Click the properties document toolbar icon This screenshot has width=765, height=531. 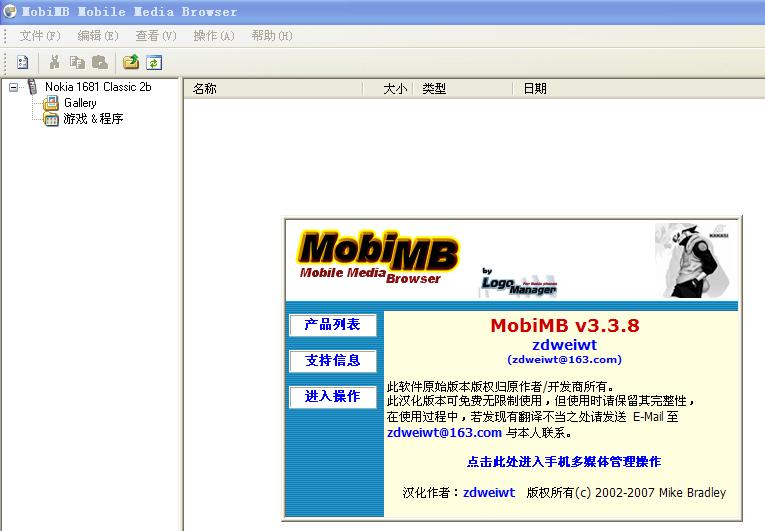22,62
